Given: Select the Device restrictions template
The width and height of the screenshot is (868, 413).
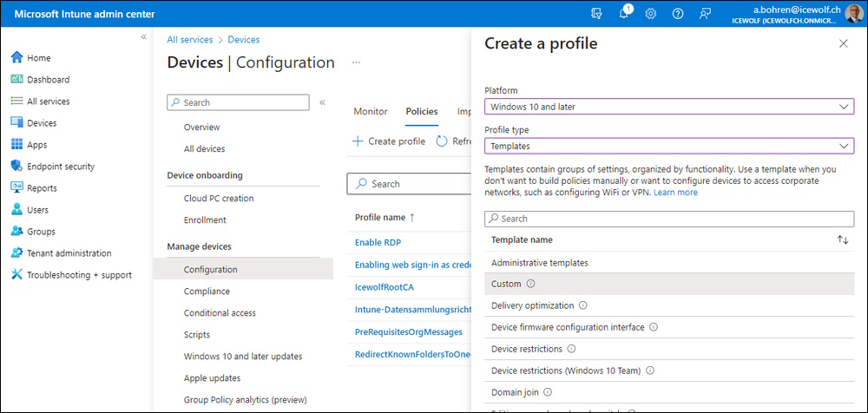Looking at the screenshot, I should pos(669,350).
